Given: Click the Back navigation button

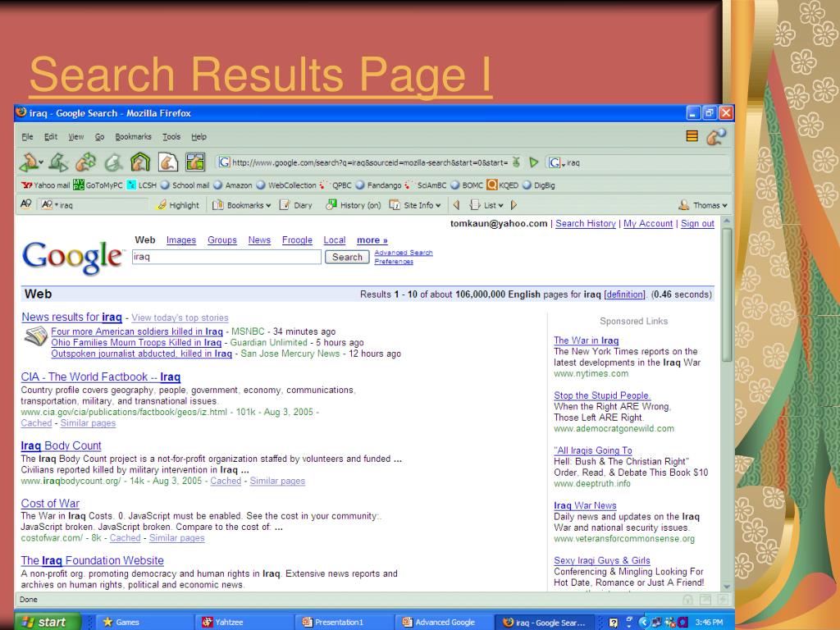Looking at the screenshot, I should [x=30, y=162].
